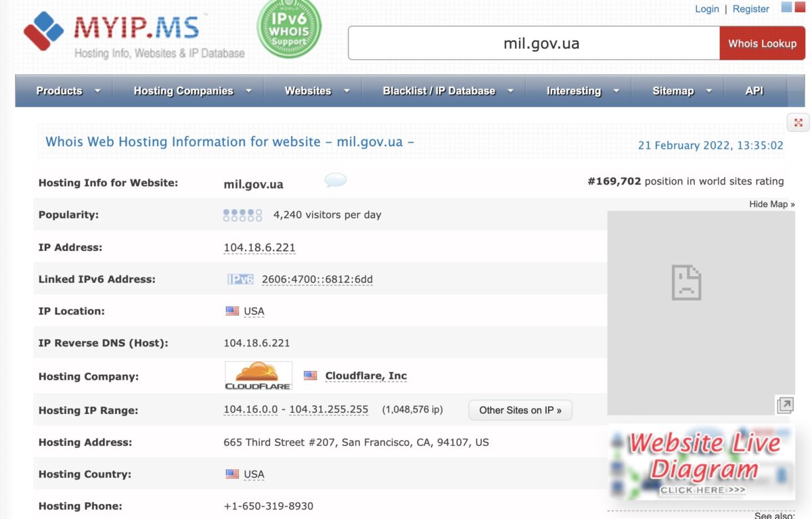Image resolution: width=812 pixels, height=519 pixels.
Task: Click the speech bubble comment icon
Action: point(336,180)
